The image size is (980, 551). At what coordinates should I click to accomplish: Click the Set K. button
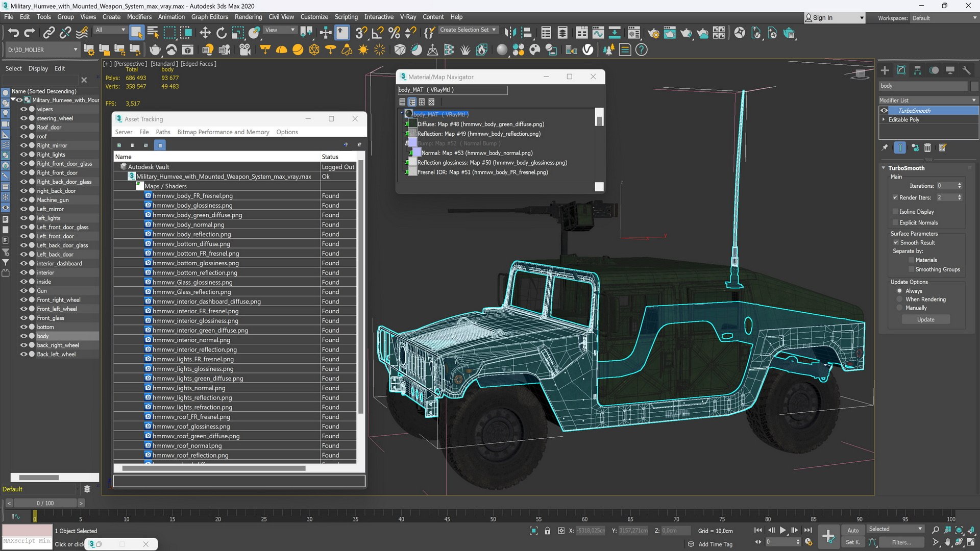pyautogui.click(x=853, y=542)
